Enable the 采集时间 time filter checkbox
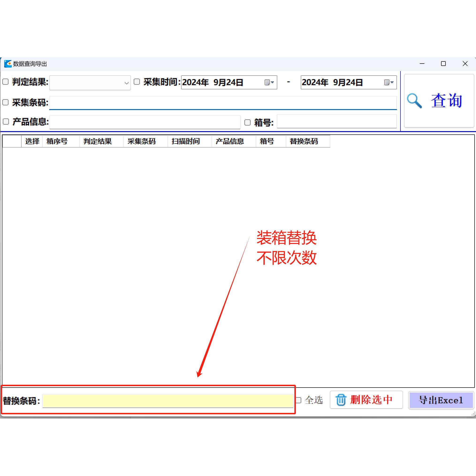This screenshot has width=476, height=476. click(137, 82)
